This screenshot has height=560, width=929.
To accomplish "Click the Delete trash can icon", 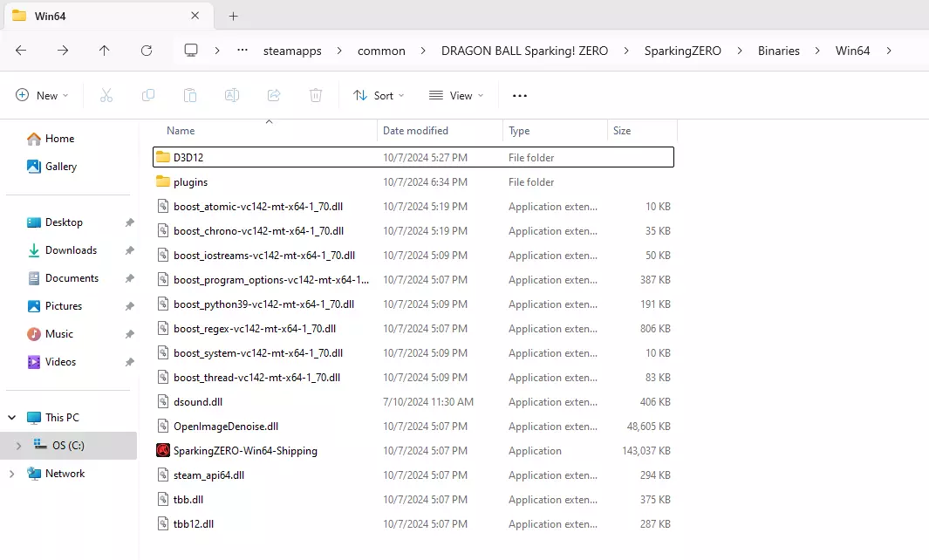I will click(316, 95).
